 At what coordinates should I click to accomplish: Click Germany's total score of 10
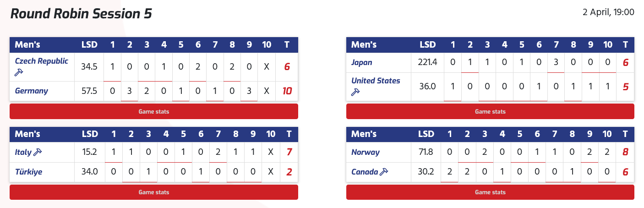pos(287,91)
